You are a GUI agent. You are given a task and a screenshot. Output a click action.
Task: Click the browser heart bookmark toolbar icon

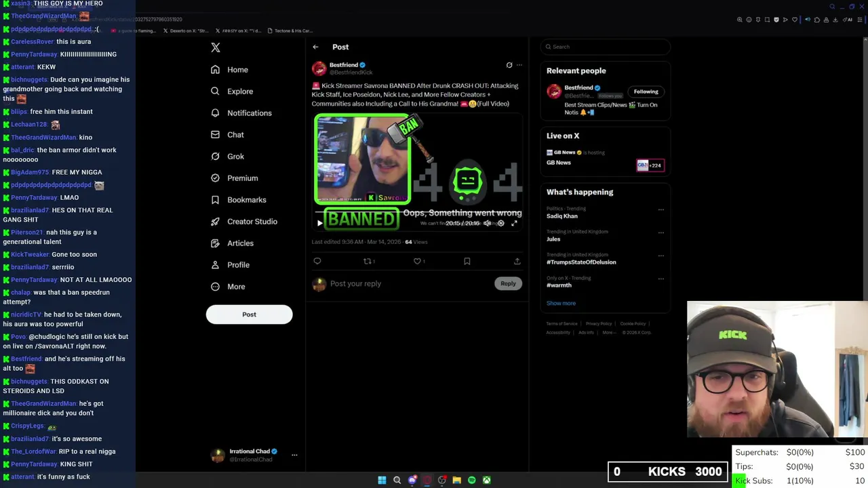795,20
